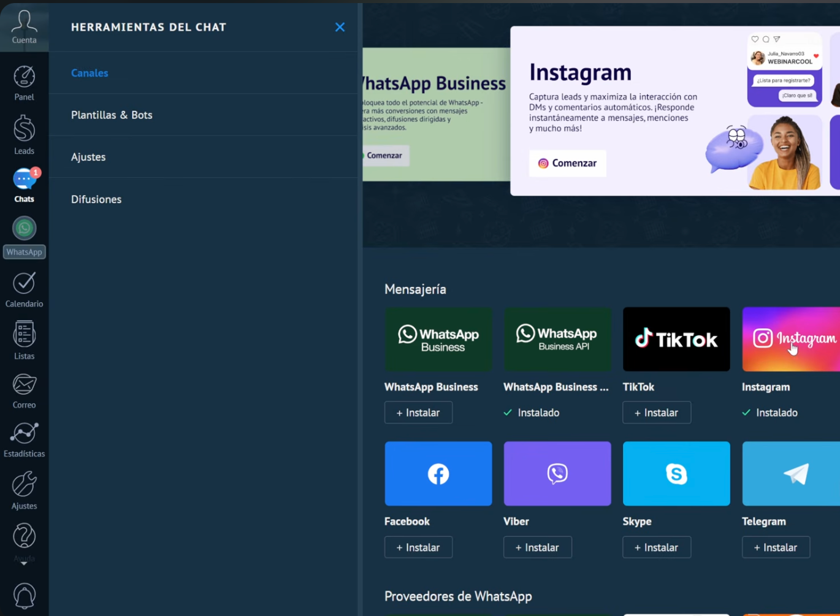Image resolution: width=840 pixels, height=616 pixels.
Task: Click Instalado under WhatsApp Business API
Action: click(532, 413)
